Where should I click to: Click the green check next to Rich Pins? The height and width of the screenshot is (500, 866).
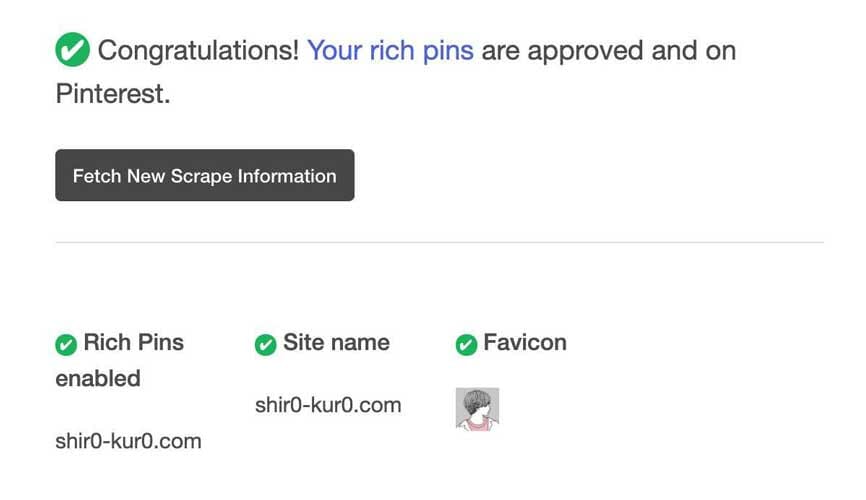66,345
